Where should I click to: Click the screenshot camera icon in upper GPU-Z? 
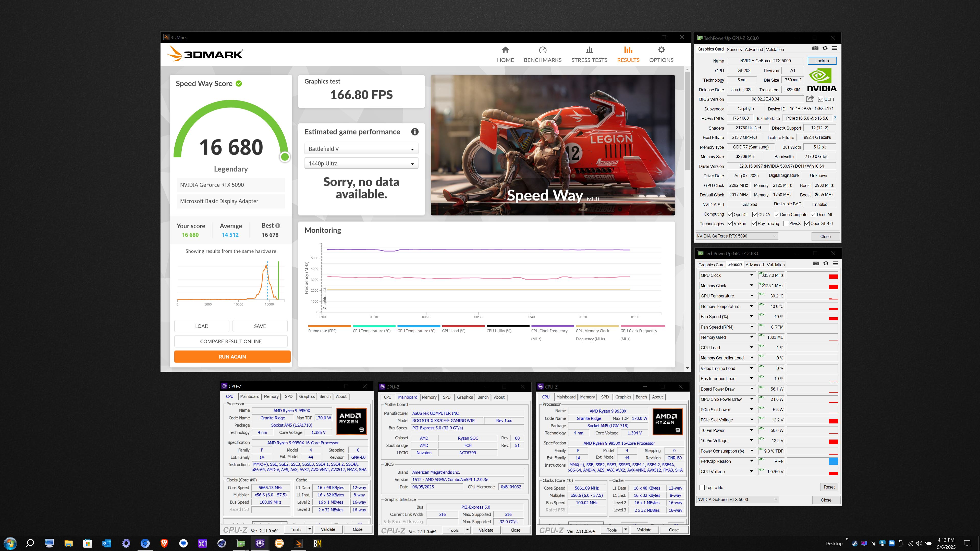(x=815, y=48)
